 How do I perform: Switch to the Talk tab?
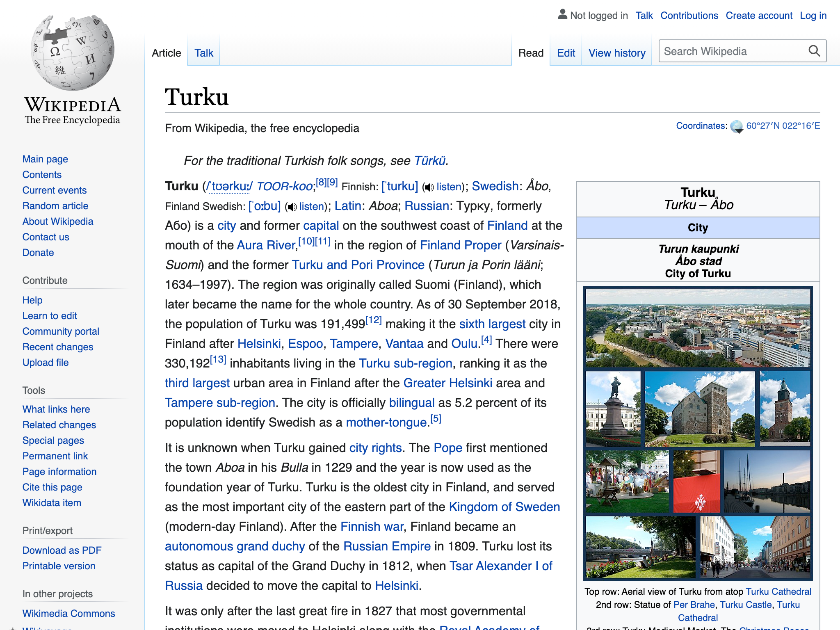pyautogui.click(x=204, y=53)
